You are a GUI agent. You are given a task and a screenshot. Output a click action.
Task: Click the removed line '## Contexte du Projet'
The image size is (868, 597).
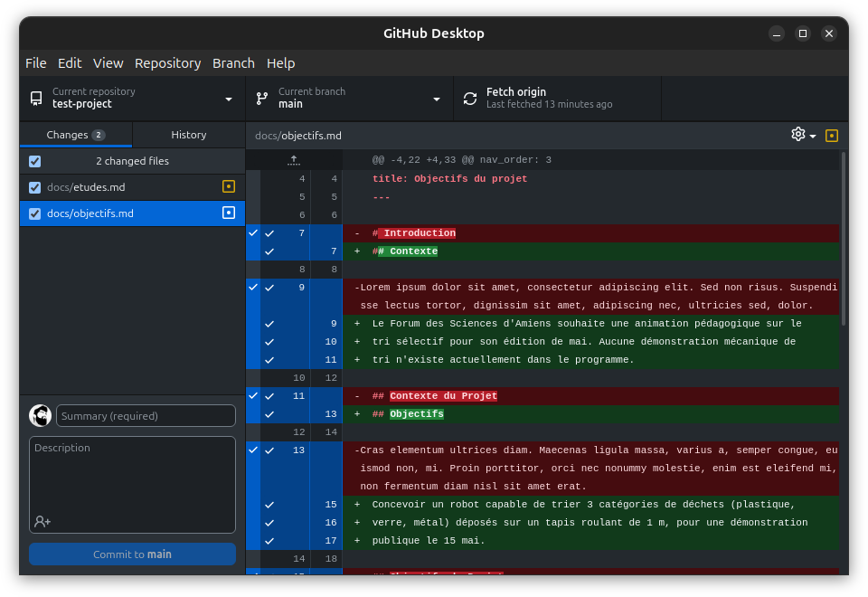click(x=590, y=396)
